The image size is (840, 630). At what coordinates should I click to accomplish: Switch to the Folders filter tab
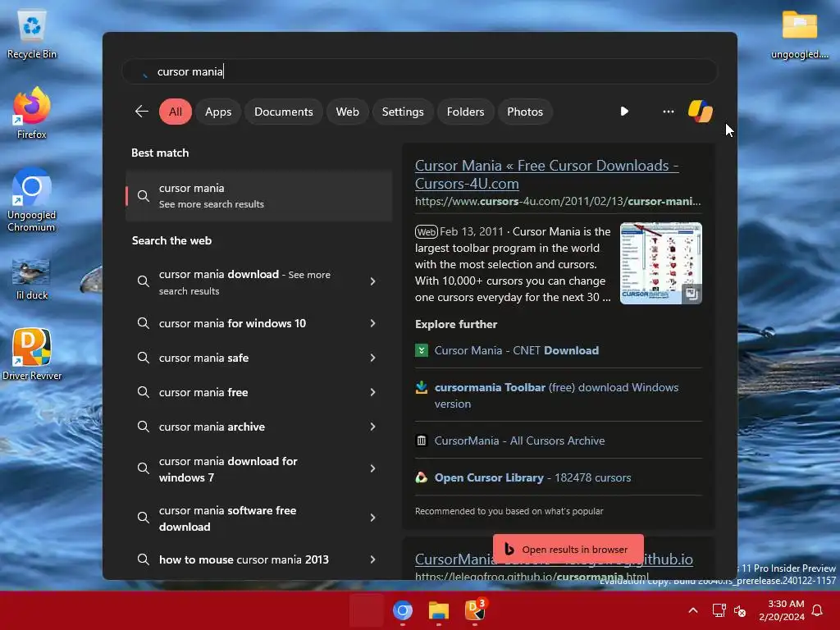point(465,112)
